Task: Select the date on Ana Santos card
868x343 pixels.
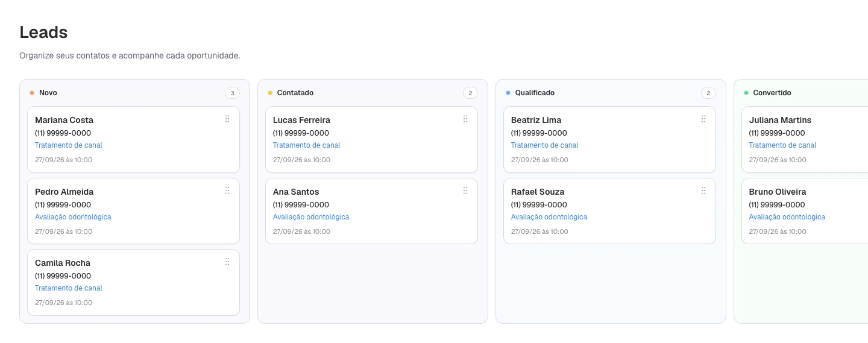Action: coord(302,232)
